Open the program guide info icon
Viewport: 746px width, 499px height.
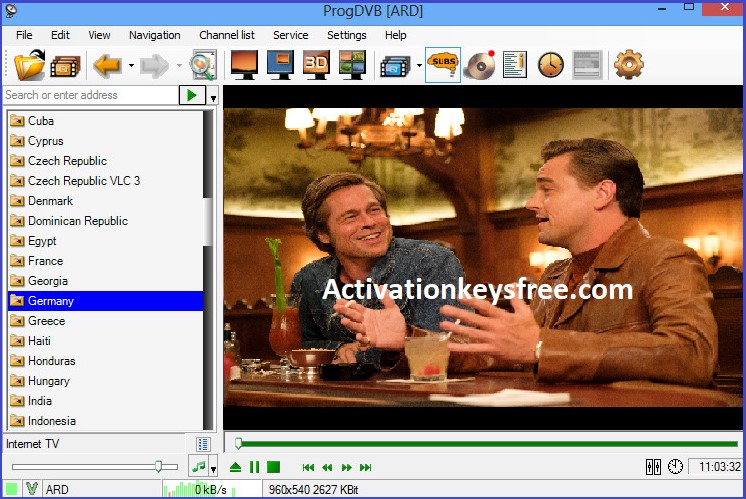tap(515, 65)
